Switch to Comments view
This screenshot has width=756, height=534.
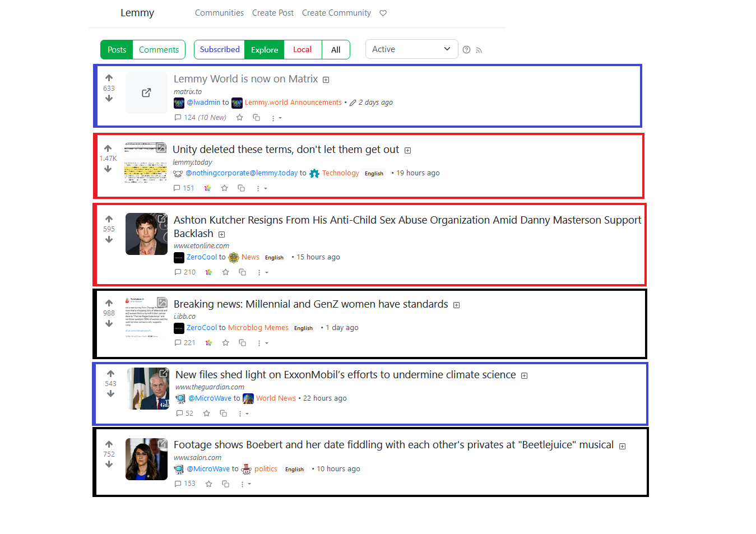pyautogui.click(x=159, y=50)
